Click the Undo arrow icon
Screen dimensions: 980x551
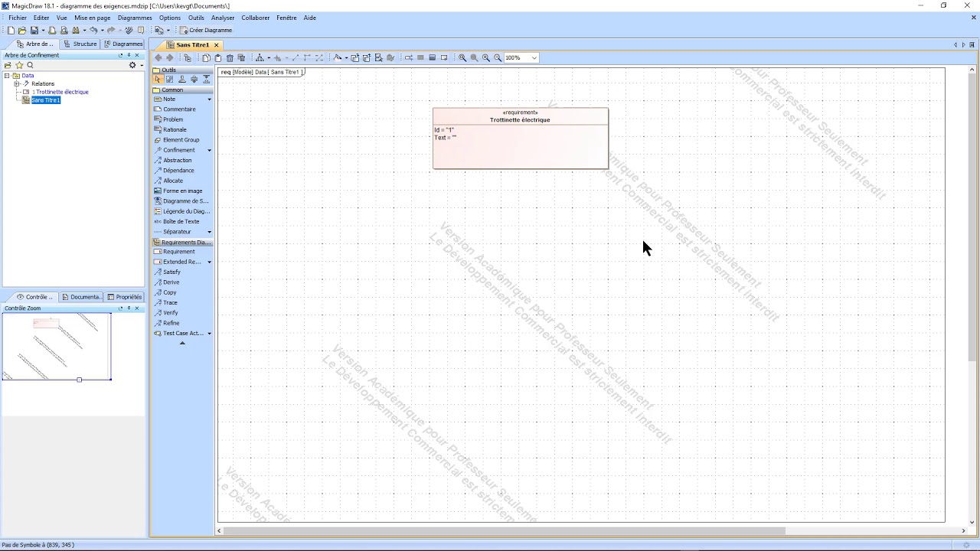93,31
